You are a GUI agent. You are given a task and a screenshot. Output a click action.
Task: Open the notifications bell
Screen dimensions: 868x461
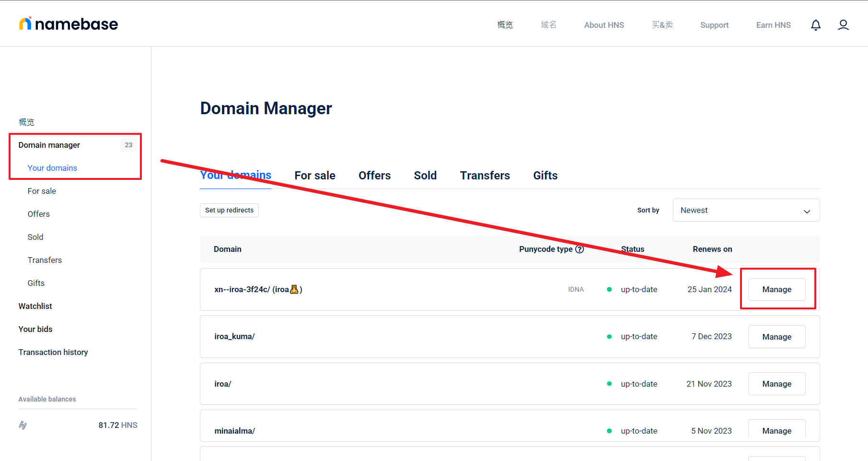[x=815, y=25]
